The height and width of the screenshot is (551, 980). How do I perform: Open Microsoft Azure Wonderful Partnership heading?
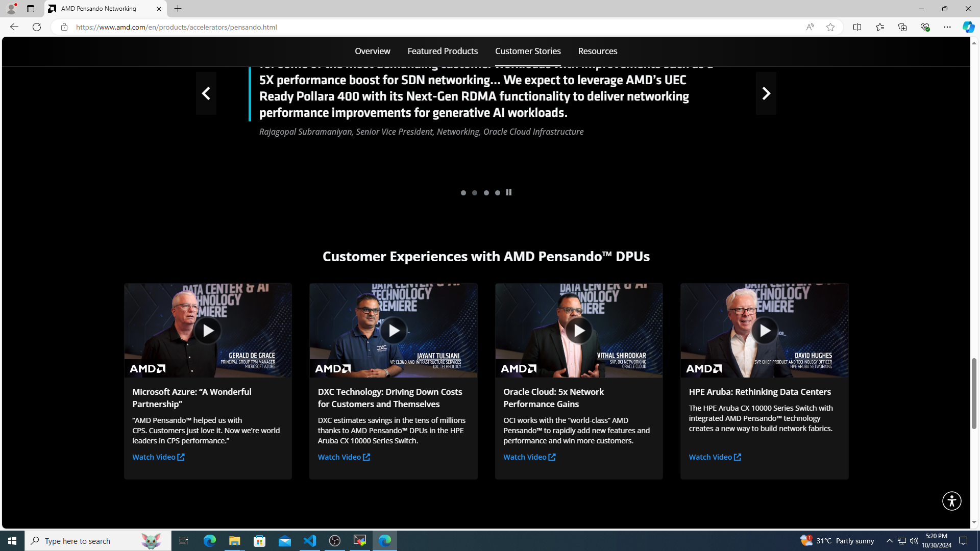[191, 397]
